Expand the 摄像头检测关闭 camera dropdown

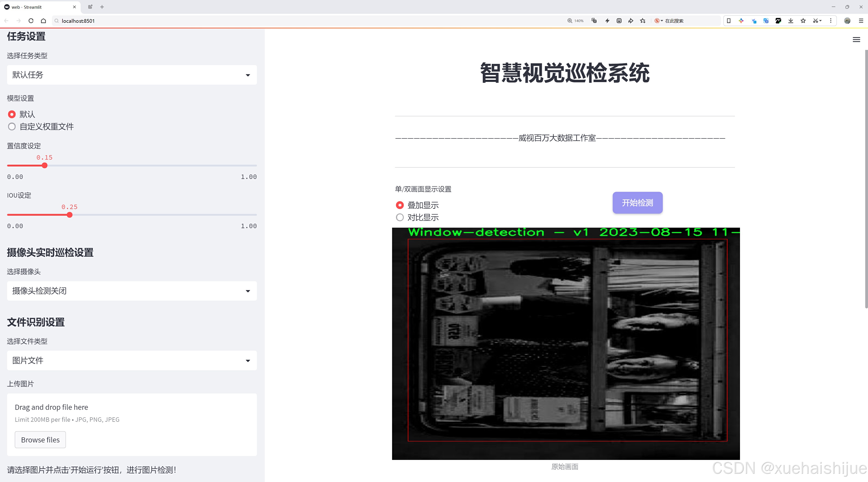pyautogui.click(x=132, y=291)
